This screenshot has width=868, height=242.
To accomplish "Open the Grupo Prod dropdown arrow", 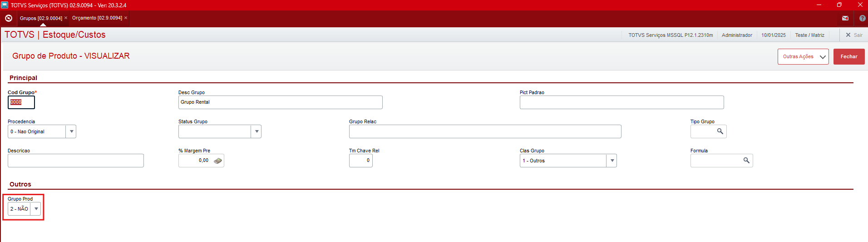I will tap(36, 209).
